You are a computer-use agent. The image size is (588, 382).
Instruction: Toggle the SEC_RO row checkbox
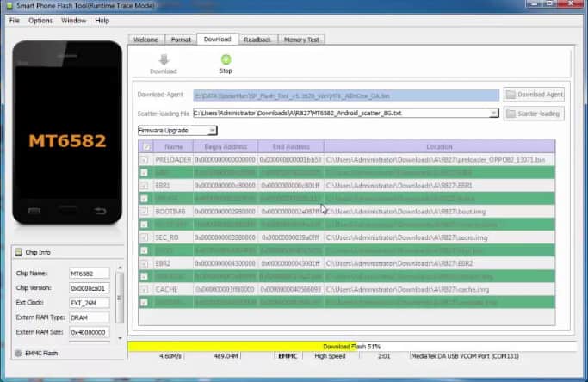[x=144, y=237]
